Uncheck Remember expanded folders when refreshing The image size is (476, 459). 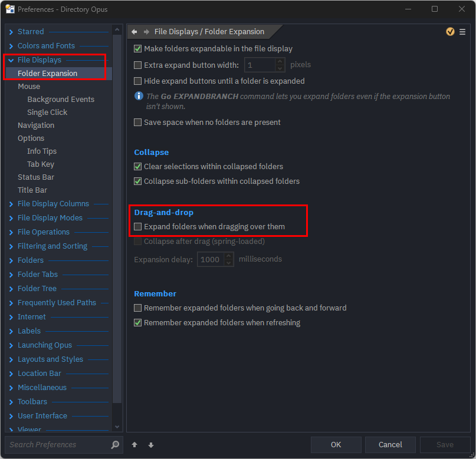(138, 323)
